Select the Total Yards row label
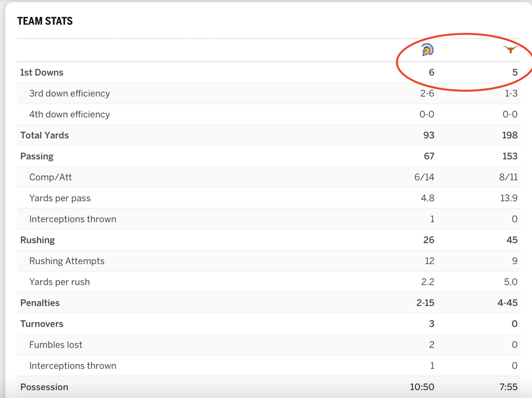The height and width of the screenshot is (398, 532). tap(45, 136)
